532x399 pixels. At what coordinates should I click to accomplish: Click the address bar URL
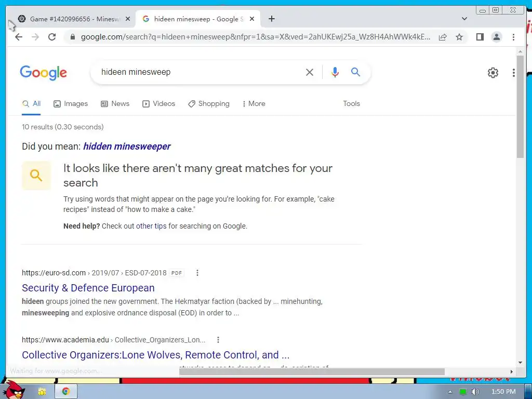click(255, 37)
